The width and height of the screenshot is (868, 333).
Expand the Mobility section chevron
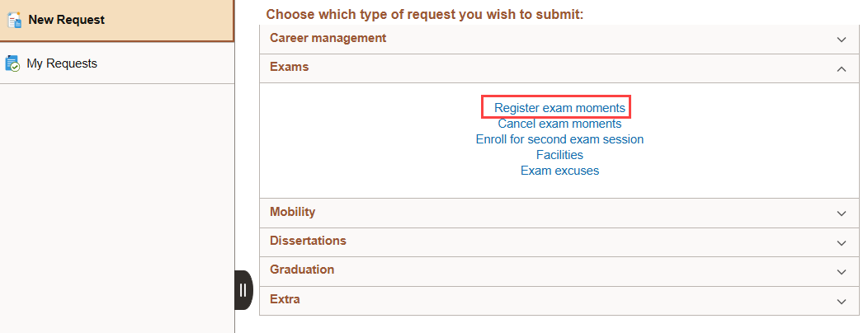click(841, 213)
